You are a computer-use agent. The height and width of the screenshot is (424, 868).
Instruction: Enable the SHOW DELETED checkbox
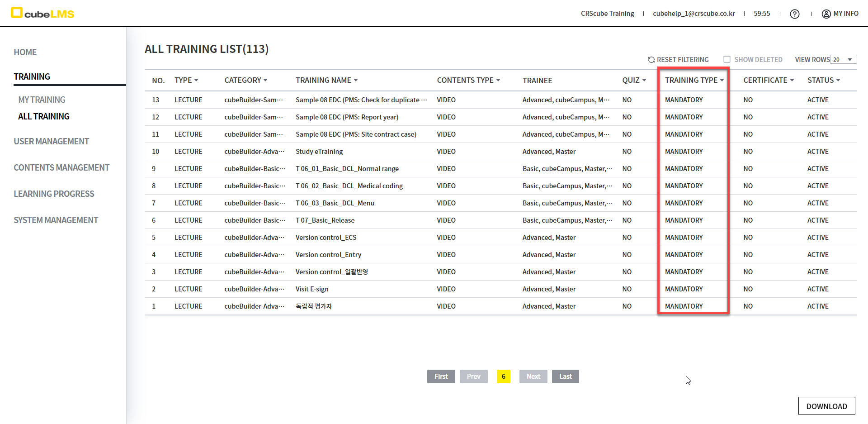[x=727, y=59]
